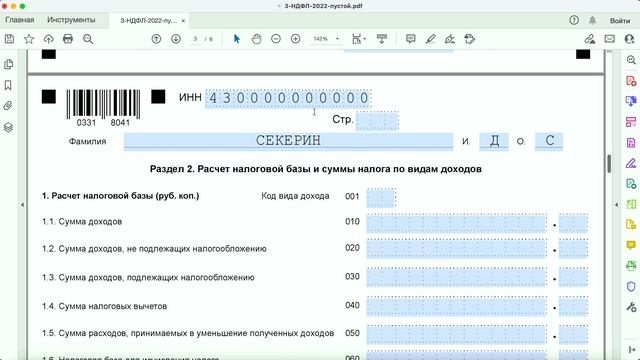Click the ИНН number field
This screenshot has height=360, width=640.
click(288, 98)
